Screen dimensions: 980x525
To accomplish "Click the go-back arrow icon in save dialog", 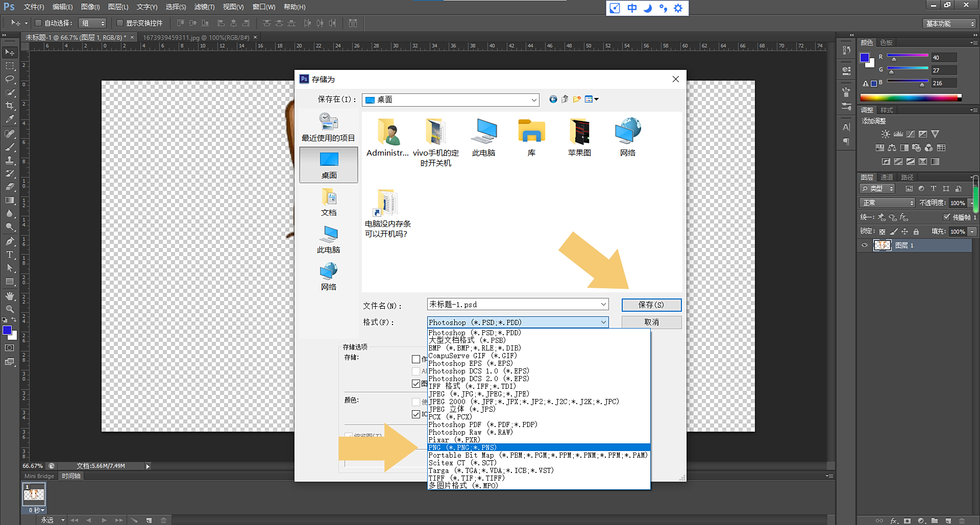I will click(x=553, y=99).
